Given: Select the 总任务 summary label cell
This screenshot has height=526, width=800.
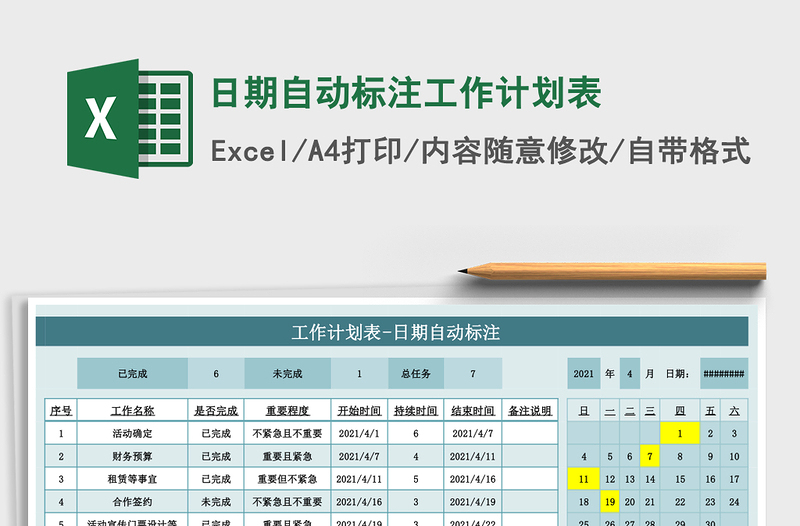Looking at the screenshot, I should tap(416, 374).
